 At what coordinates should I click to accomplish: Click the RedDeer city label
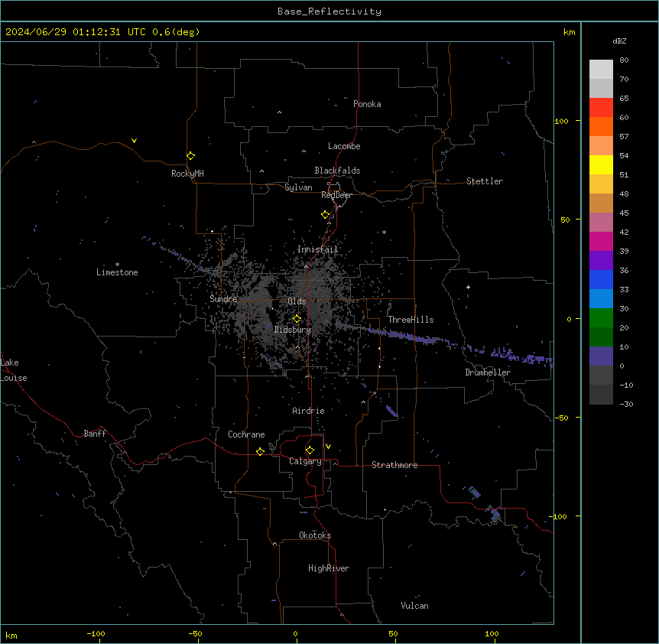337,195
